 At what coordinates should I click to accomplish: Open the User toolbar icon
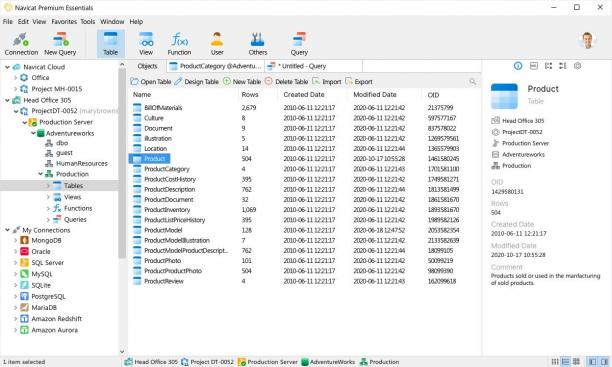coord(217,44)
